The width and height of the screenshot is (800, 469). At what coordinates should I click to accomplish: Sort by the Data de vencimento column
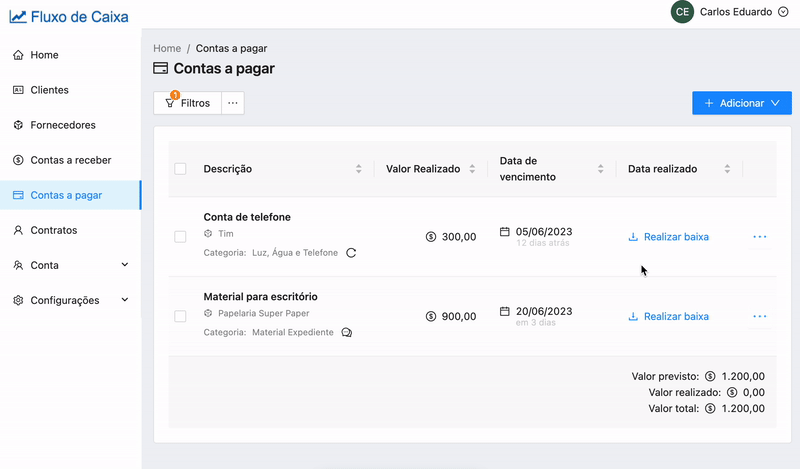[x=601, y=169]
